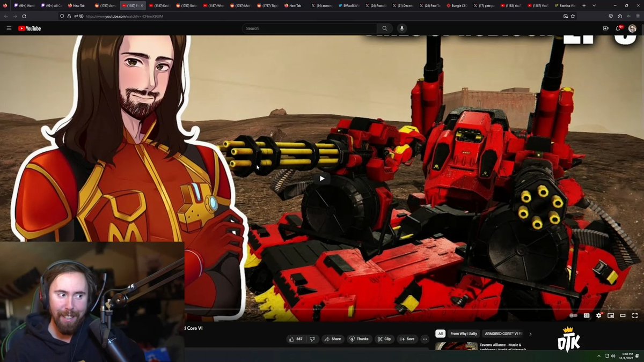Click the magnifier search button
644x362 pixels.
384,28
